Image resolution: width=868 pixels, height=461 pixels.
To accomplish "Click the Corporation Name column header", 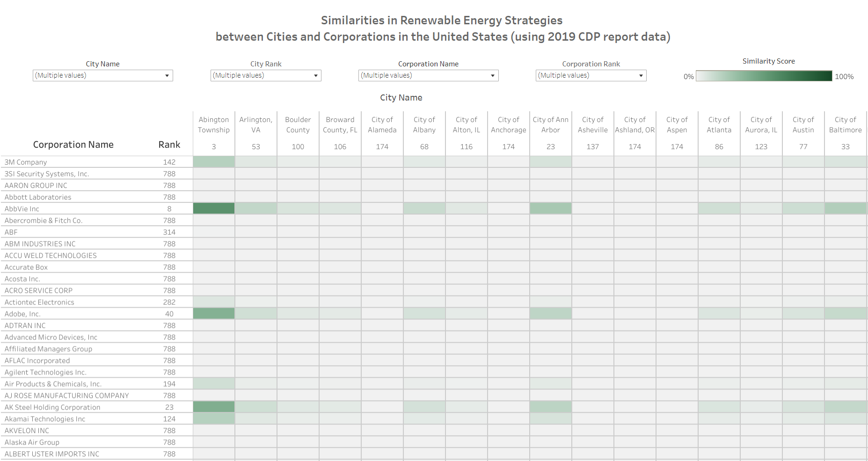I will coord(73,144).
